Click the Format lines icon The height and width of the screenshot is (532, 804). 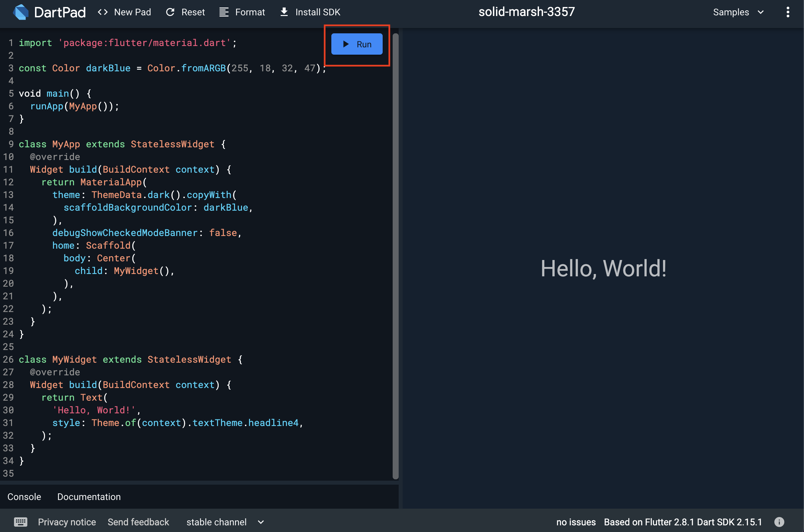[224, 12]
